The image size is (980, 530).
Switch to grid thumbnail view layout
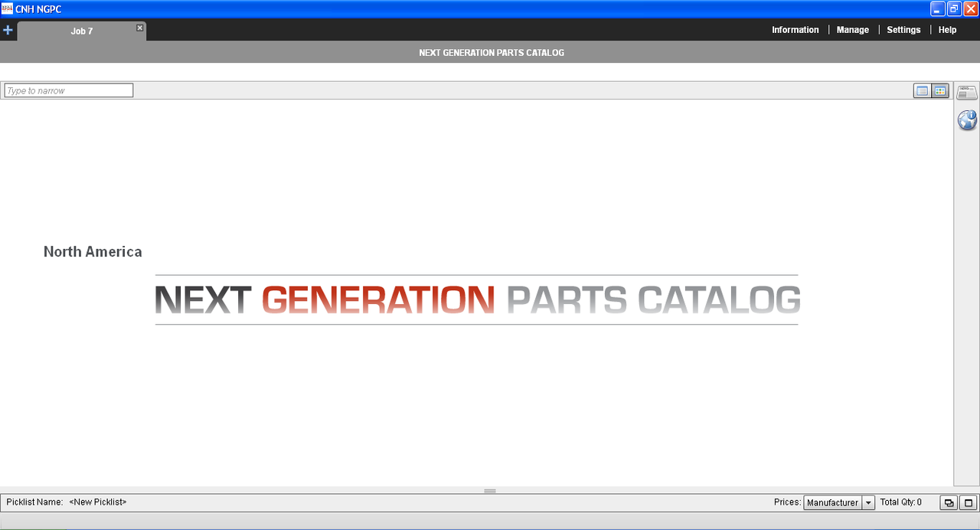pos(940,91)
